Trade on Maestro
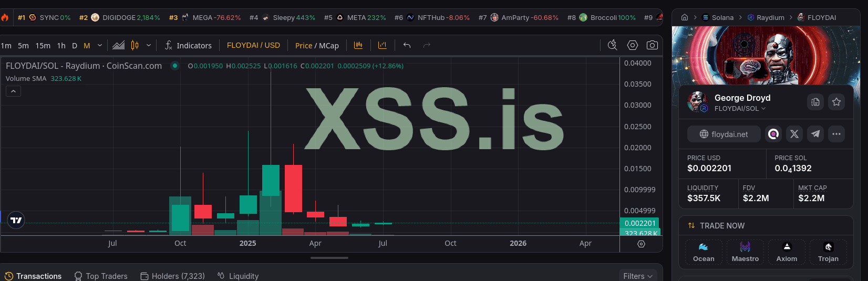Image resolution: width=868 pixels, height=281 pixels. pos(745,253)
